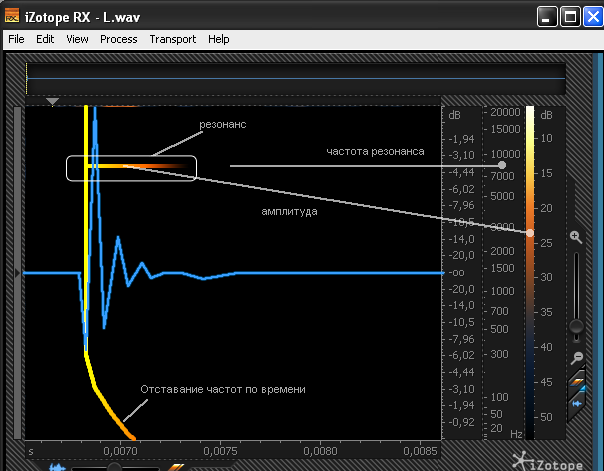Open the Edit menu

45,39
